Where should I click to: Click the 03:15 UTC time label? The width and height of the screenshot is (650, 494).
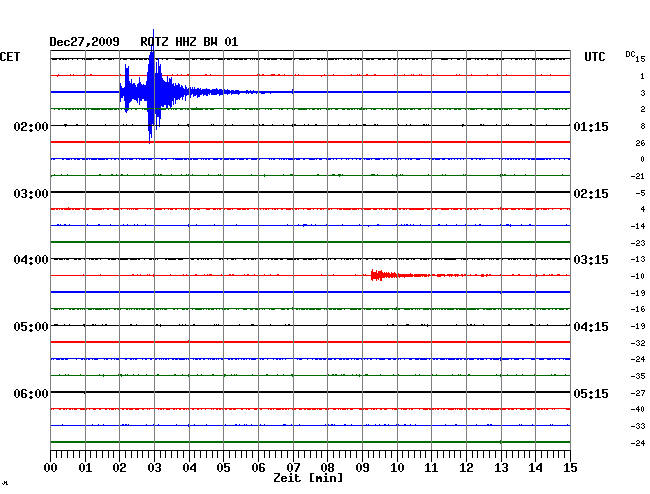coord(591,260)
